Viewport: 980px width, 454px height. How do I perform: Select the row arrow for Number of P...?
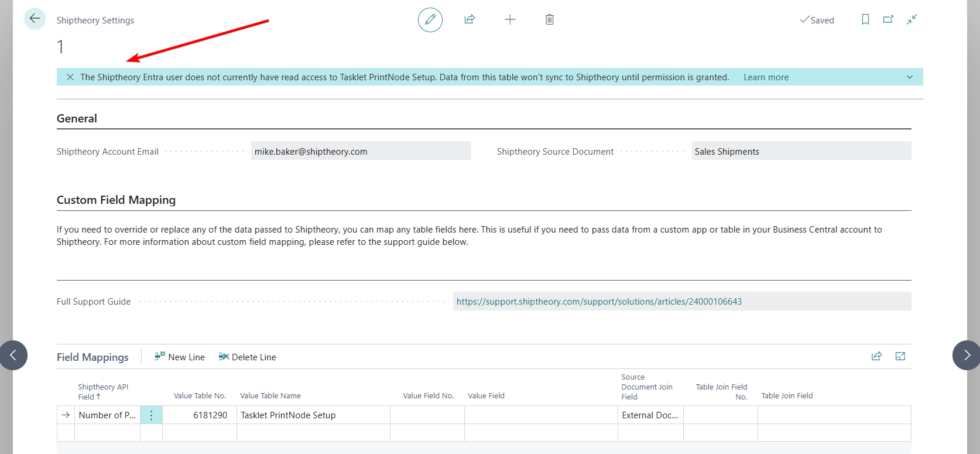point(66,415)
